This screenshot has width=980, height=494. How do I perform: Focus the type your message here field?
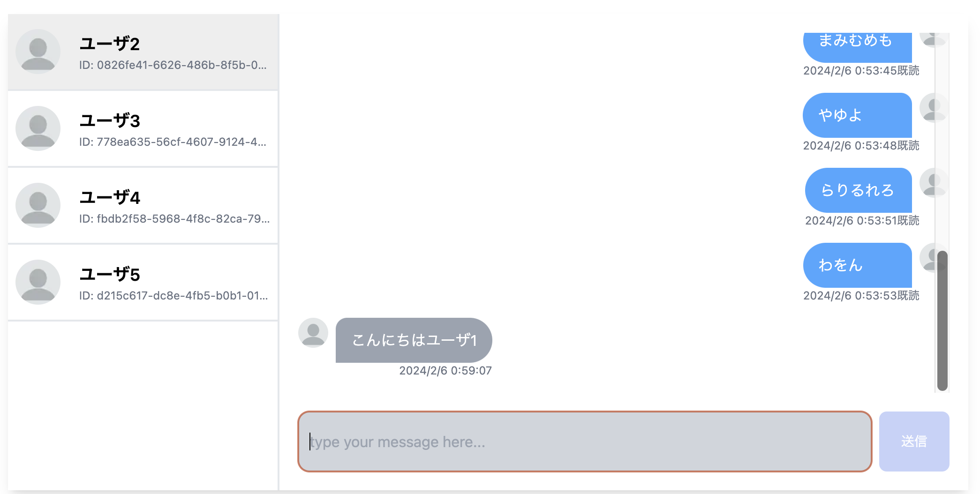(584, 442)
